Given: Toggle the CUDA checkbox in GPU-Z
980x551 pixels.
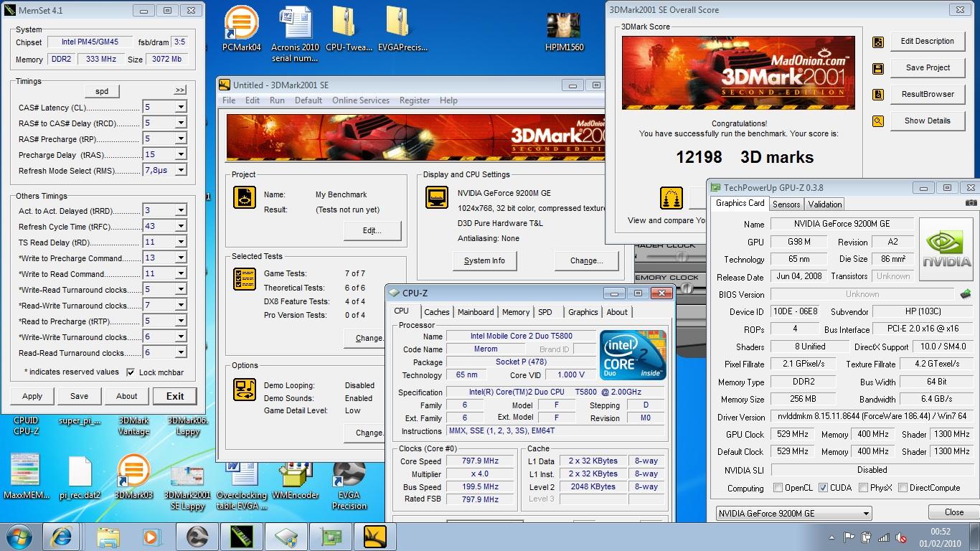Looking at the screenshot, I should click(823, 488).
